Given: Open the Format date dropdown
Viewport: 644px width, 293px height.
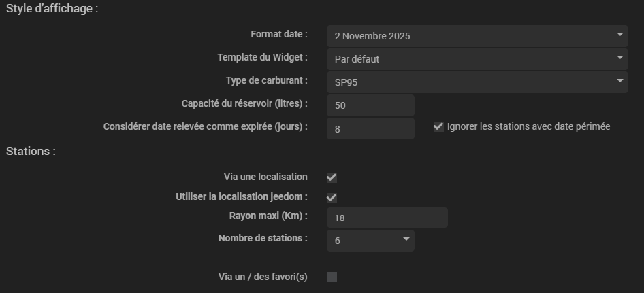Looking at the screenshot, I should click(x=477, y=35).
